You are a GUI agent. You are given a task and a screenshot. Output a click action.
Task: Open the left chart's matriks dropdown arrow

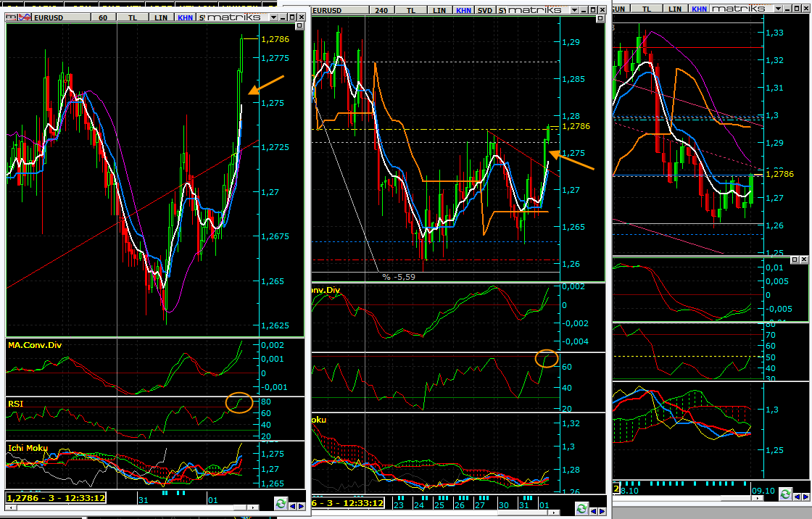[x=273, y=17]
